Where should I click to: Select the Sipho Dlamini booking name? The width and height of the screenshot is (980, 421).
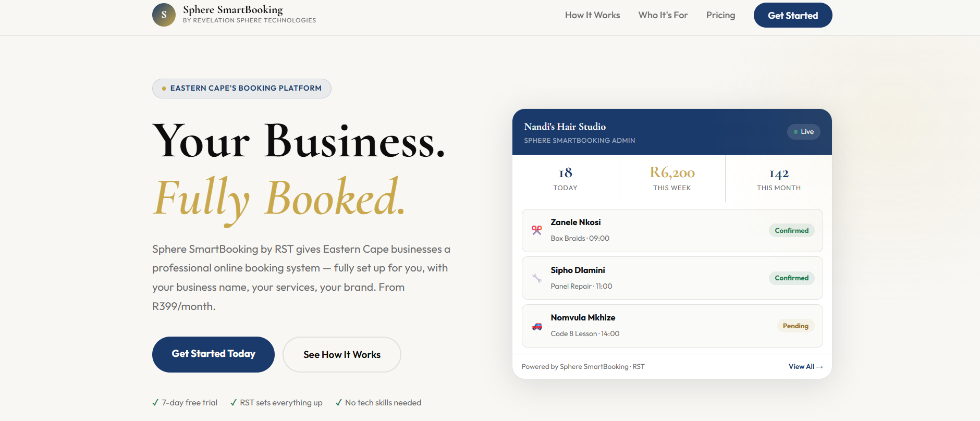click(x=578, y=270)
